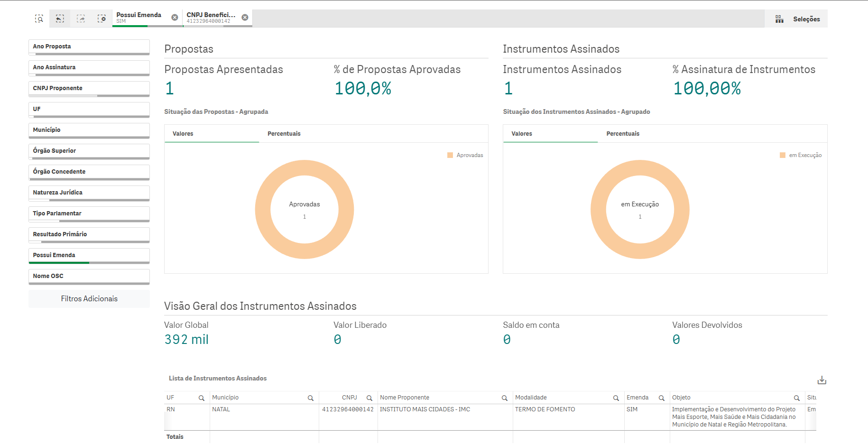The height and width of the screenshot is (445, 868).
Task: Click the Aprovadas legend color swatch
Action: [x=450, y=155]
